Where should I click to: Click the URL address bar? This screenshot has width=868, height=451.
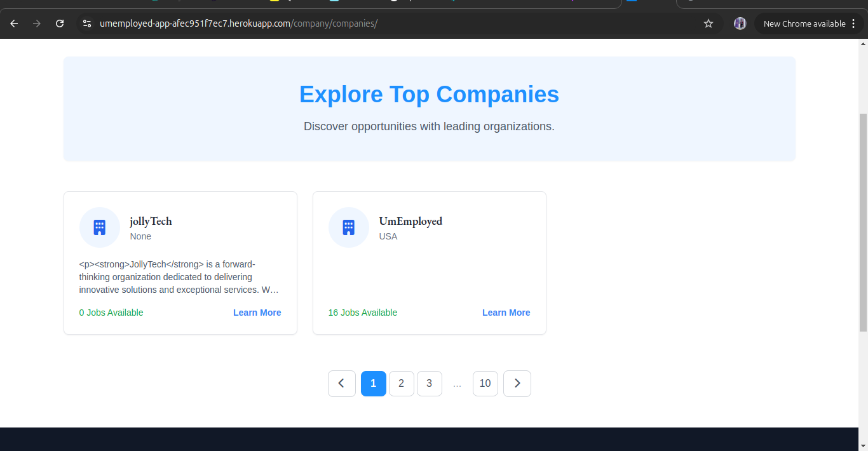coord(381,24)
